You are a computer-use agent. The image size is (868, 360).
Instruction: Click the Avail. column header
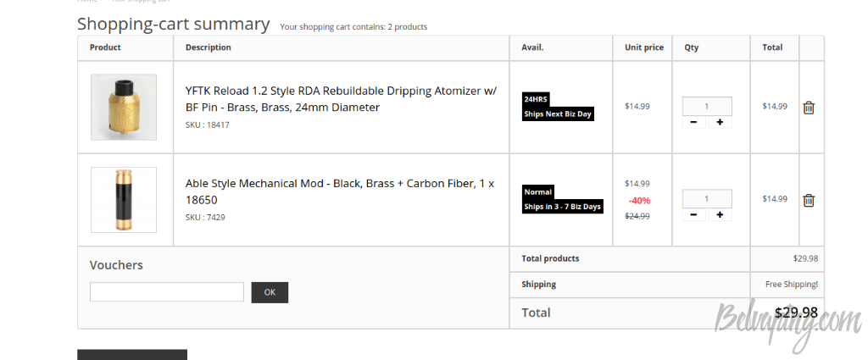click(532, 47)
